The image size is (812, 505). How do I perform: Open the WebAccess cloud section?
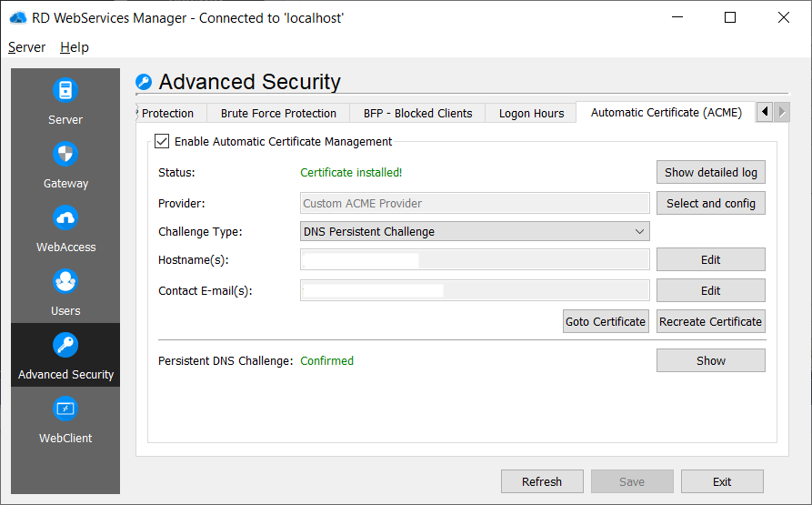65,227
